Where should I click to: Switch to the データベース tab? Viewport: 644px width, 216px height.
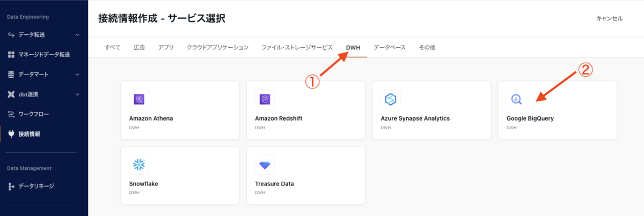390,47
